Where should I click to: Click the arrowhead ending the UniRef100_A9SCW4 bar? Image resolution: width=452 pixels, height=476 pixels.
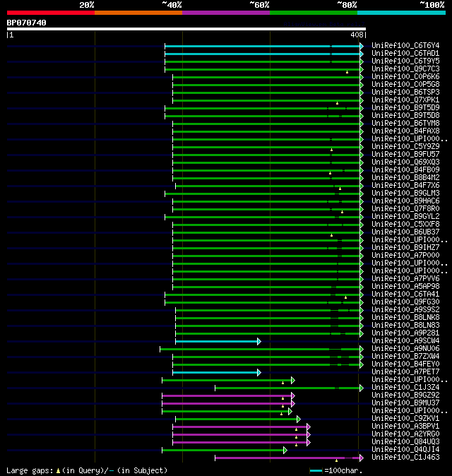(x=259, y=342)
